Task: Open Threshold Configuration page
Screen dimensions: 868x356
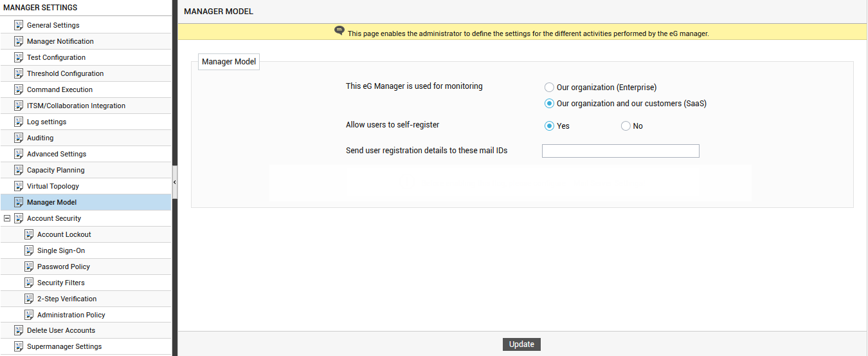Action: pyautogui.click(x=65, y=73)
